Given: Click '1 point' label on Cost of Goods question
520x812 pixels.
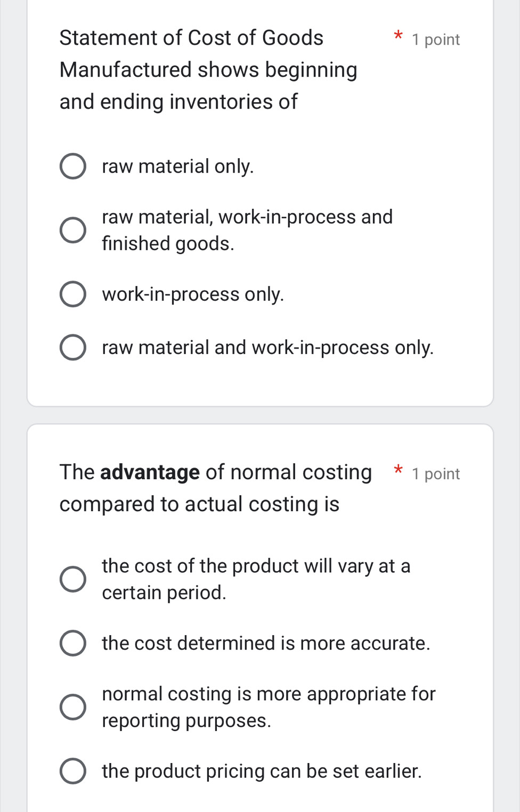Looking at the screenshot, I should point(435,40).
